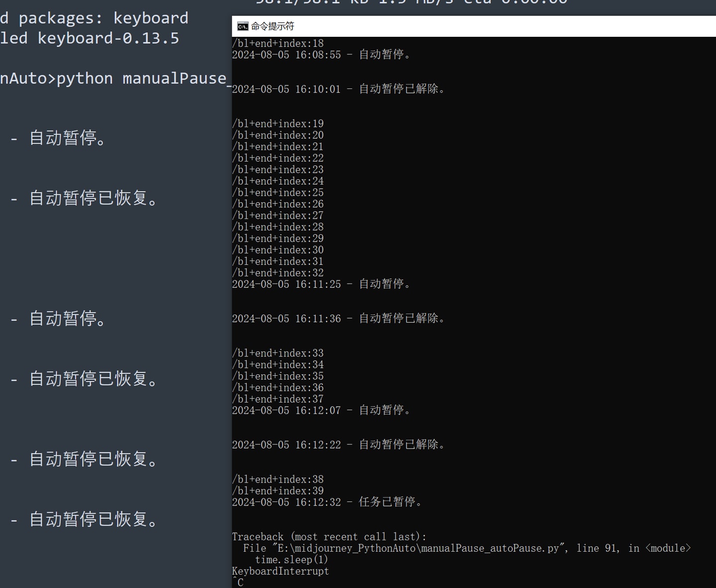
Task: Click the output line /bl+end+index:25
Action: click(x=278, y=192)
